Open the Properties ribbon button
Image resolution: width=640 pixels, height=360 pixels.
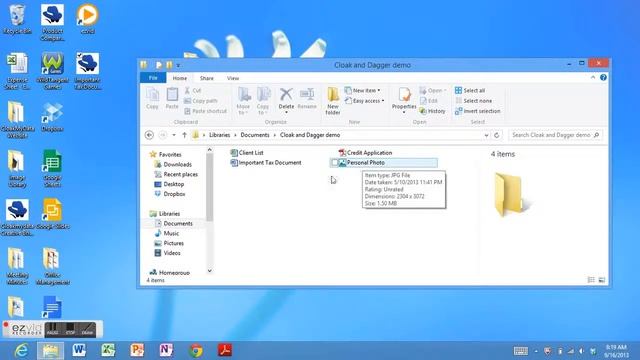point(404,99)
